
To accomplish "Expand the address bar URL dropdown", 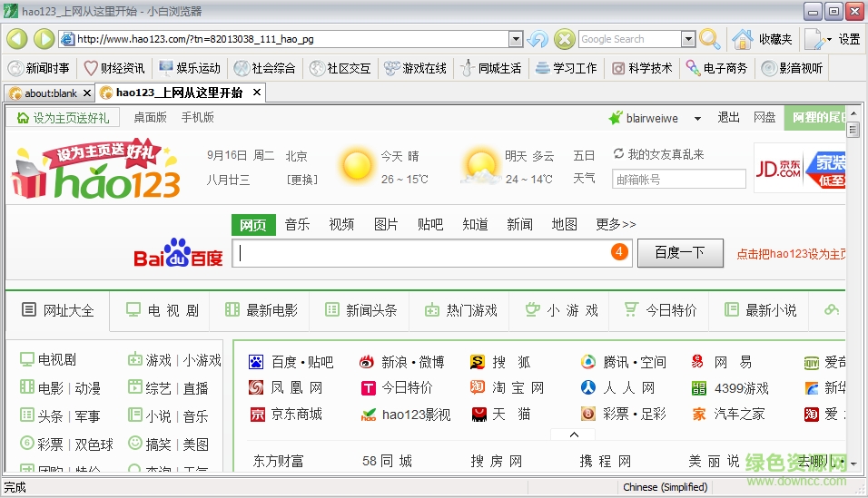I will click(516, 39).
